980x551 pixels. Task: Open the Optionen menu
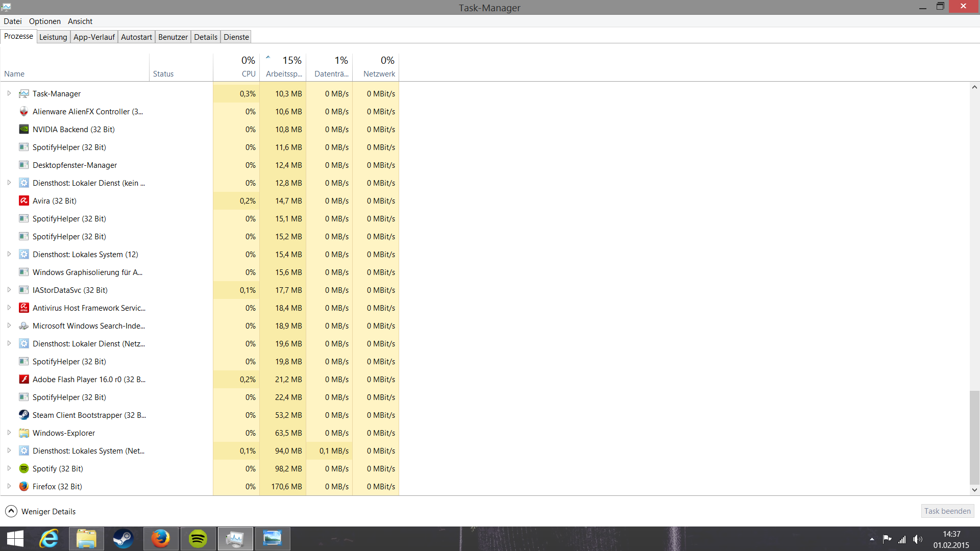pos(44,21)
